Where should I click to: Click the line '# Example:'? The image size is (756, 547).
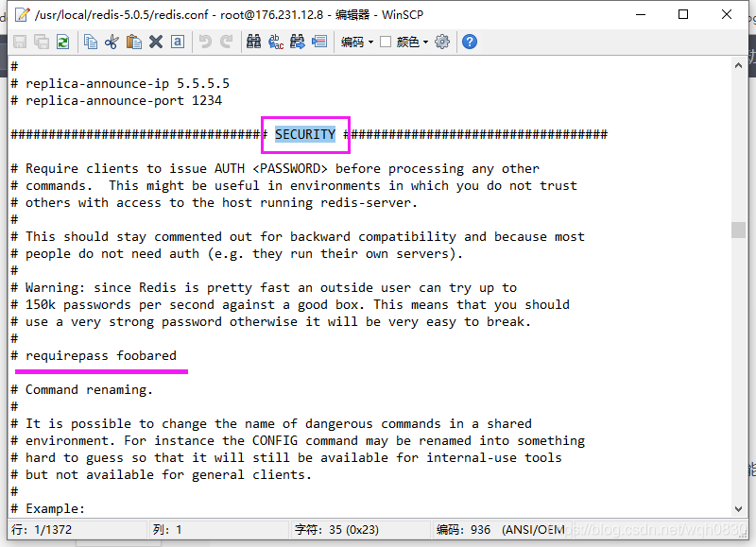coord(48,508)
